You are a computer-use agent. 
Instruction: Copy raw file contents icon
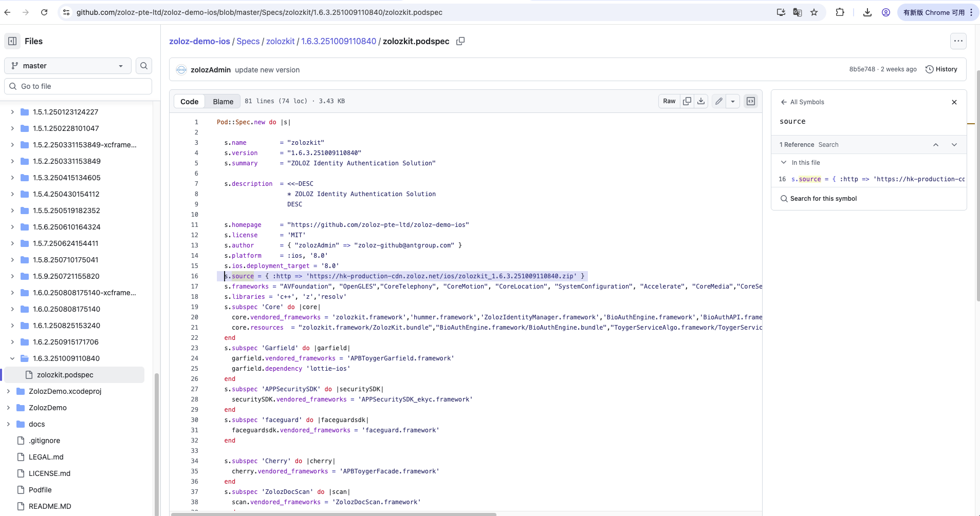(x=687, y=101)
